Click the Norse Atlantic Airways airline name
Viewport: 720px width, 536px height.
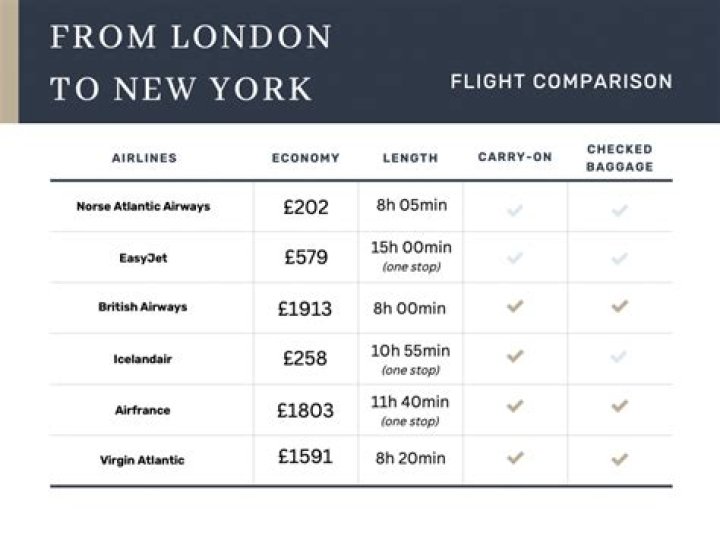tap(143, 208)
